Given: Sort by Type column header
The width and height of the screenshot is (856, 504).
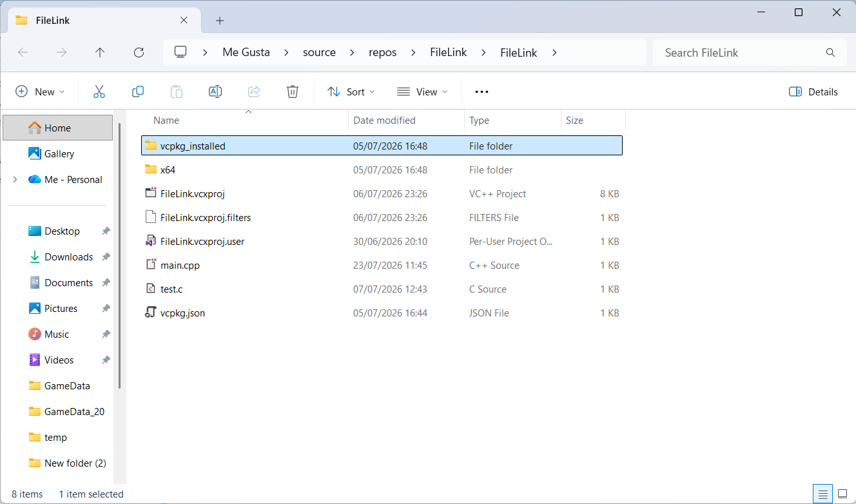Looking at the screenshot, I should 512,121.
